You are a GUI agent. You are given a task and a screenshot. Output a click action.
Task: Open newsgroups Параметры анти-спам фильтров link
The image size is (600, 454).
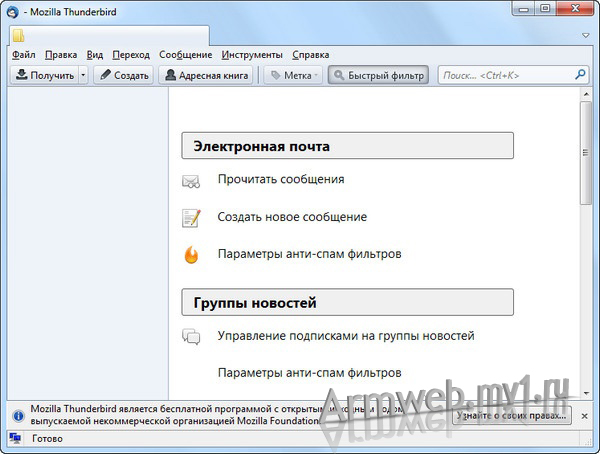(x=310, y=372)
